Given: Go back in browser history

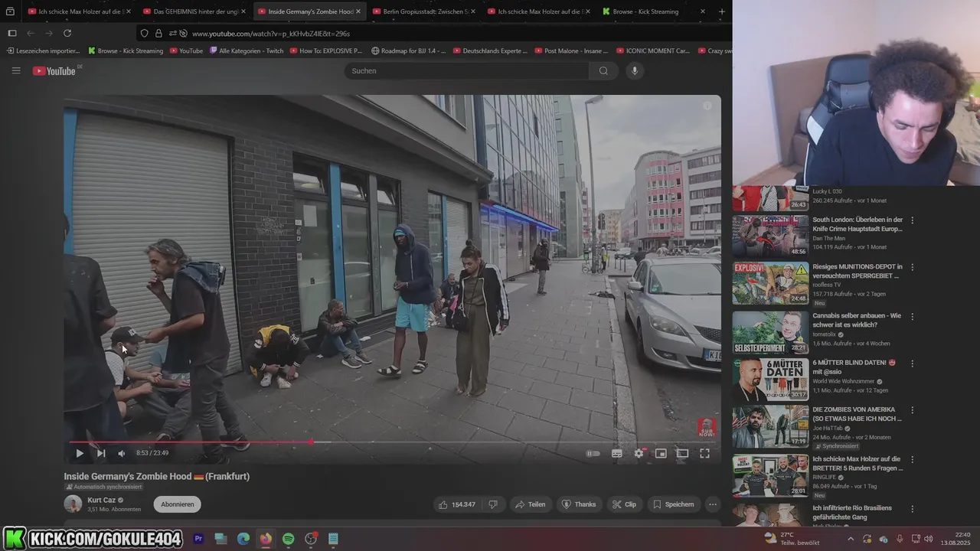Looking at the screenshot, I should coord(31,33).
